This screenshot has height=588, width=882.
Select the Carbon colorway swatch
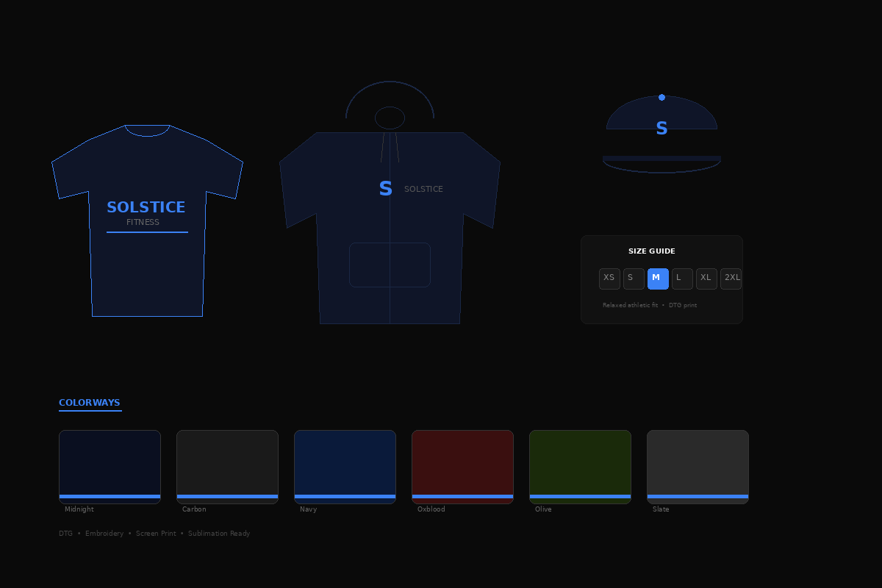(x=227, y=467)
